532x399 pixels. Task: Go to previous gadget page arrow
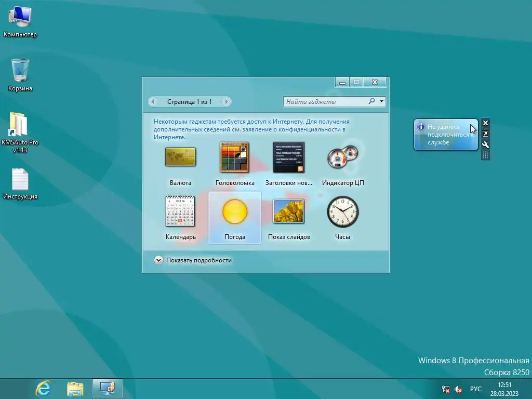[153, 101]
